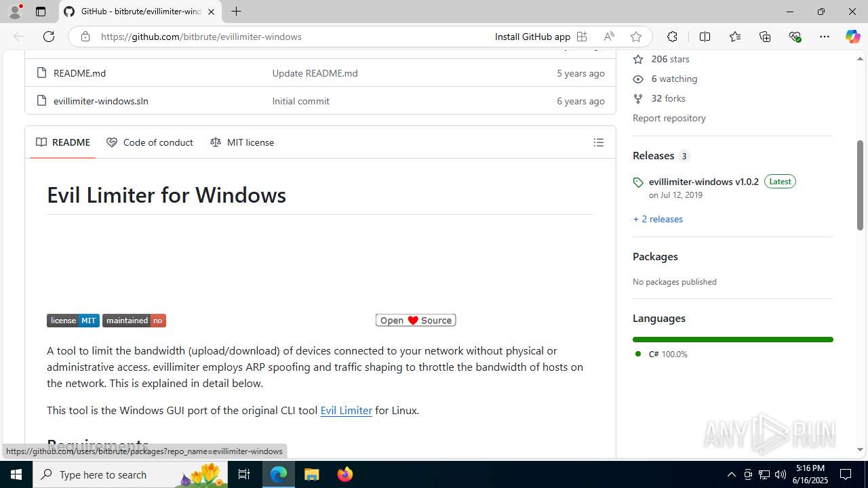Select the README tab
Screen dimensions: 868x488
pos(63,142)
